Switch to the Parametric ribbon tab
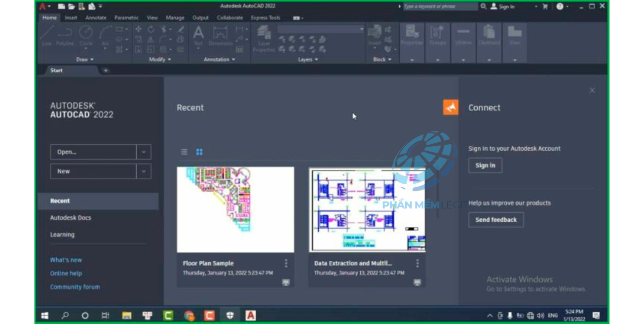 pos(126,18)
